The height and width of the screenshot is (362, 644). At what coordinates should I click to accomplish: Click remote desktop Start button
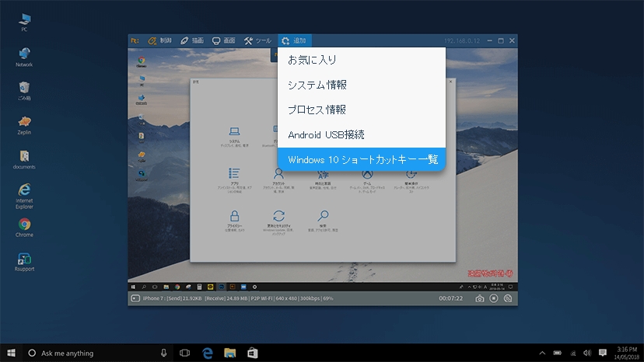coord(133,287)
